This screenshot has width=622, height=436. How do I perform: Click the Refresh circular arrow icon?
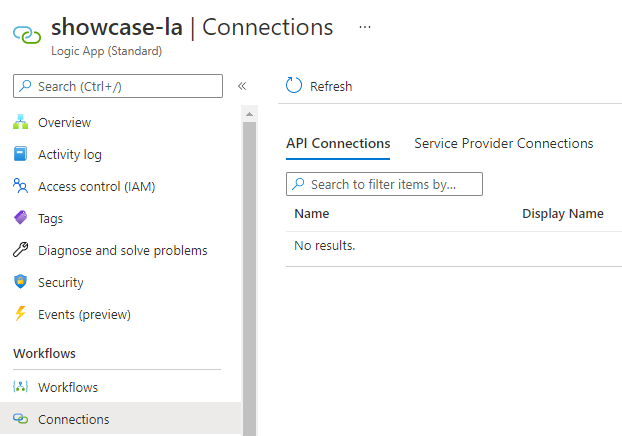pyautogui.click(x=294, y=85)
